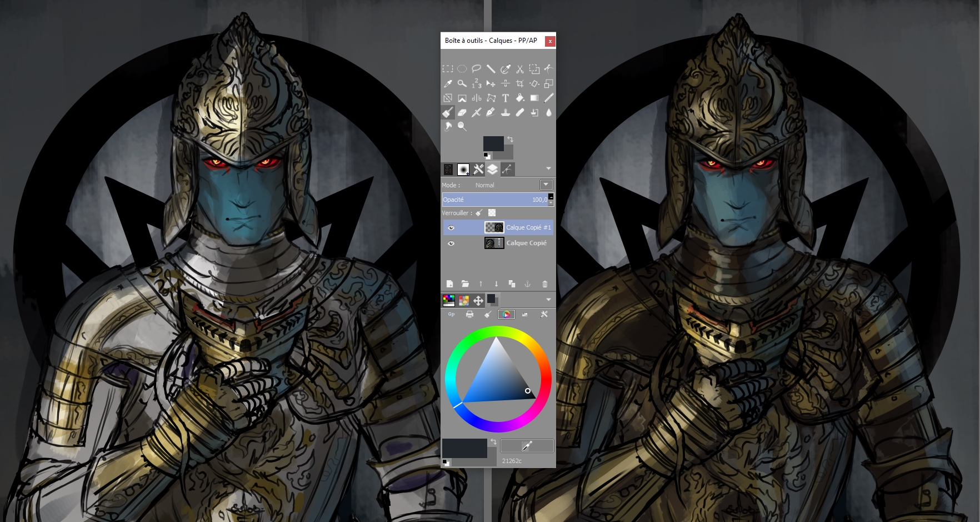This screenshot has height=522, width=980.
Task: Toggle visibility of the Calque Copié layer
Action: (x=451, y=243)
